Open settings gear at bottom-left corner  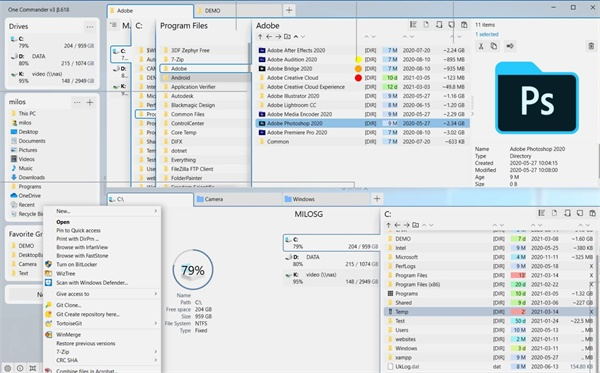8,368
